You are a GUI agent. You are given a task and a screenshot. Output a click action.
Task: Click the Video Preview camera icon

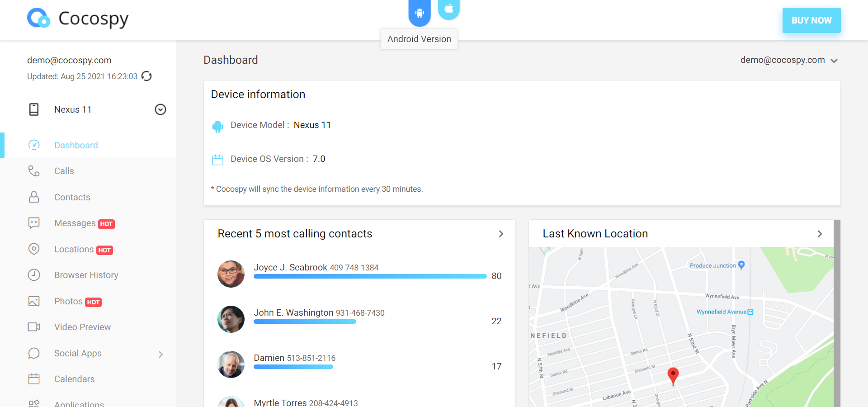click(x=34, y=327)
